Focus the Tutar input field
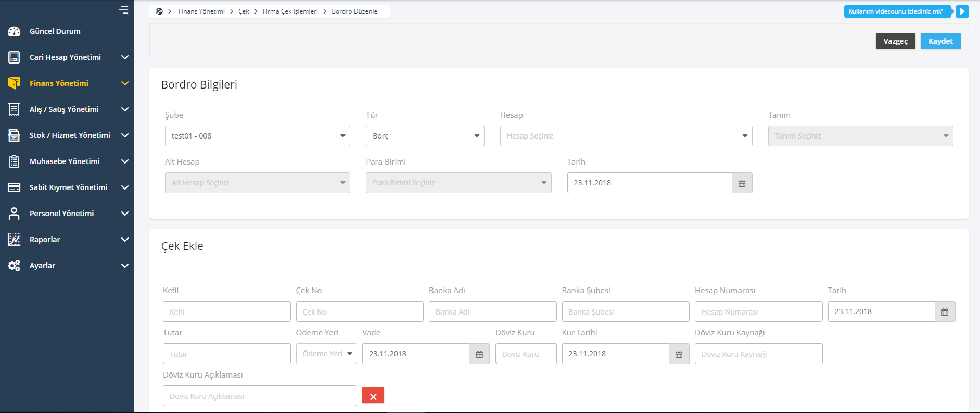The width and height of the screenshot is (980, 413). 227,354
